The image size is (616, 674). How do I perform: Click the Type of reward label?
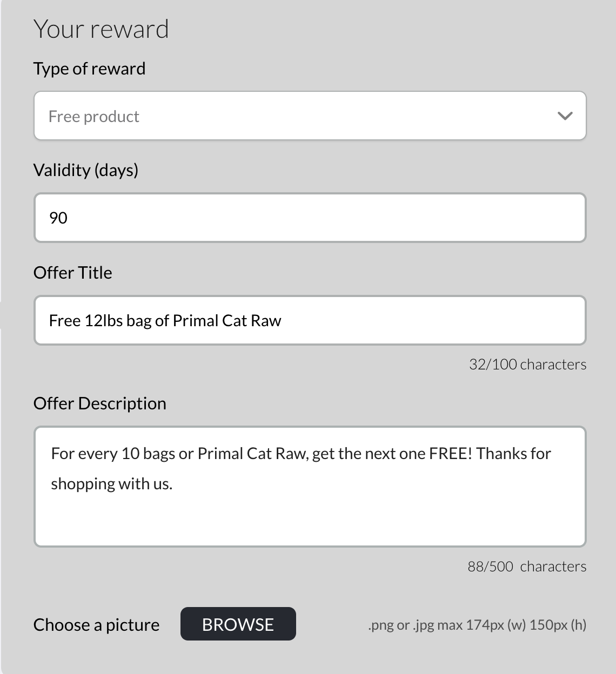click(89, 69)
